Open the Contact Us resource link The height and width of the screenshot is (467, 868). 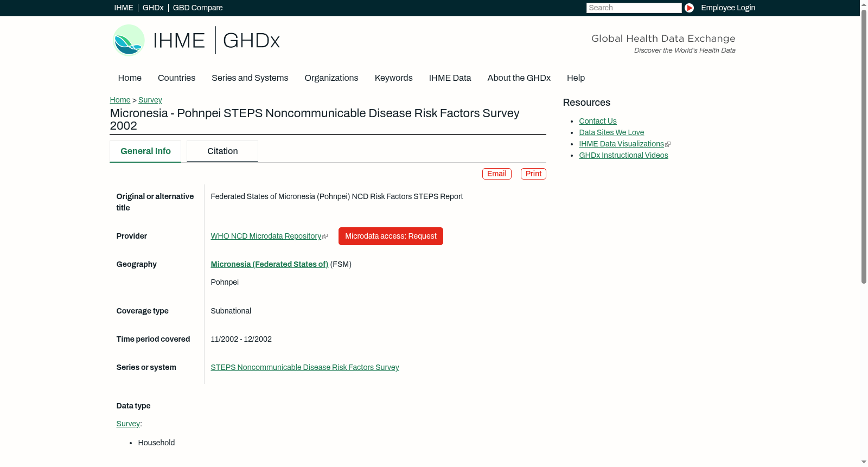click(598, 121)
